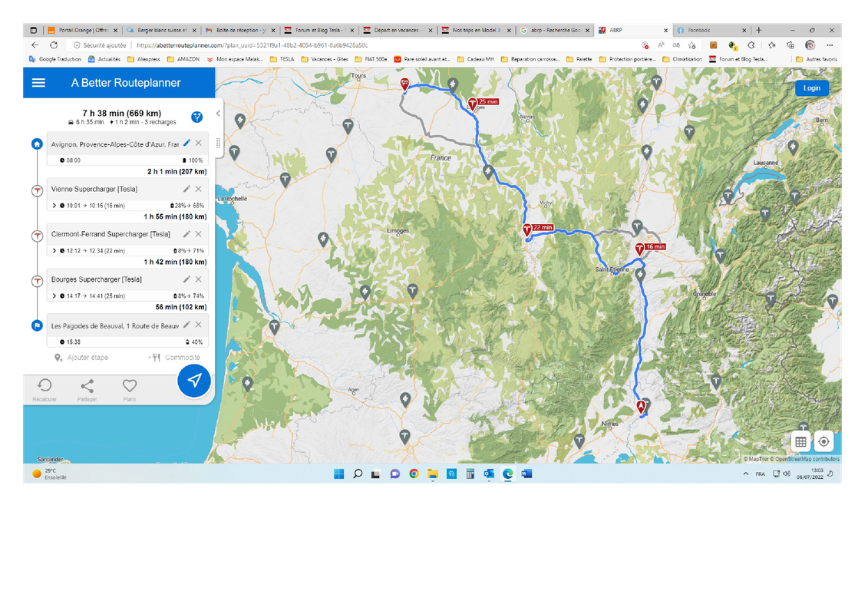Open saved Plans heart icon
Image resolution: width=868 pixels, height=614 pixels.
pos(130,390)
